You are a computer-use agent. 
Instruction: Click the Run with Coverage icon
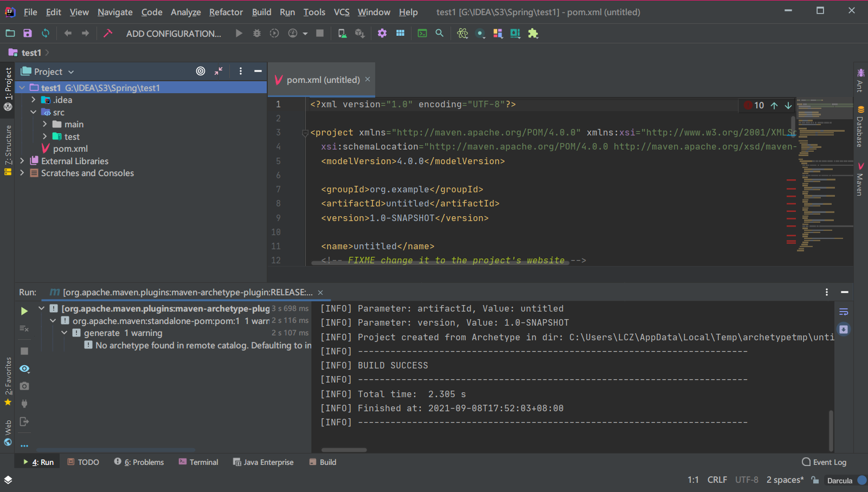(274, 33)
